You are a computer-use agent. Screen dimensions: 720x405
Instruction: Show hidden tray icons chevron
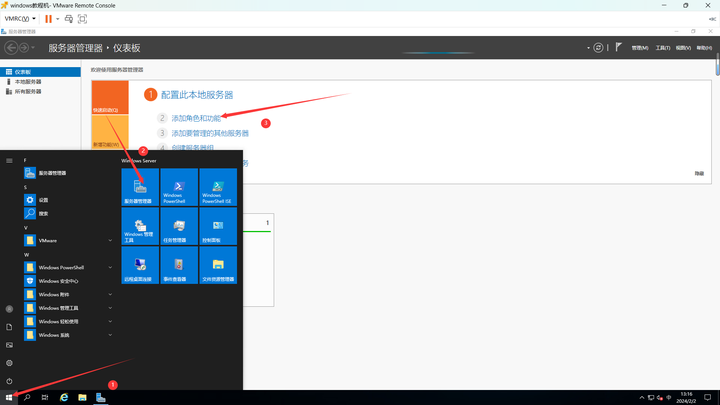(641, 398)
